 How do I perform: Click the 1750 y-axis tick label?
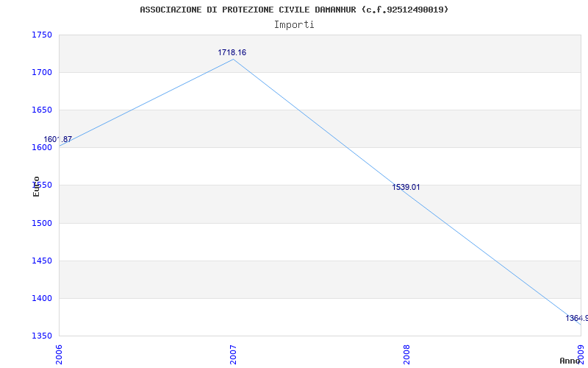[x=41, y=35]
